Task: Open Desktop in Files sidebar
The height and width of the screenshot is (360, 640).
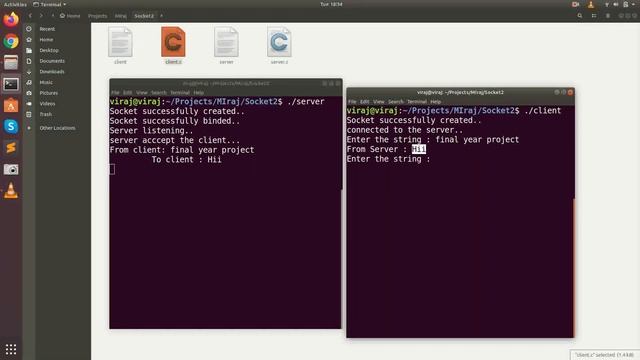Action: tap(49, 50)
